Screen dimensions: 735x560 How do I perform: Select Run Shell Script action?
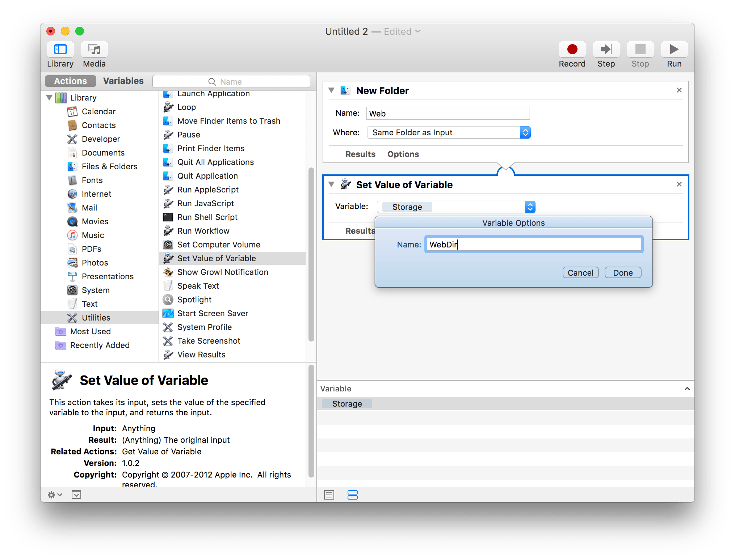point(207,217)
